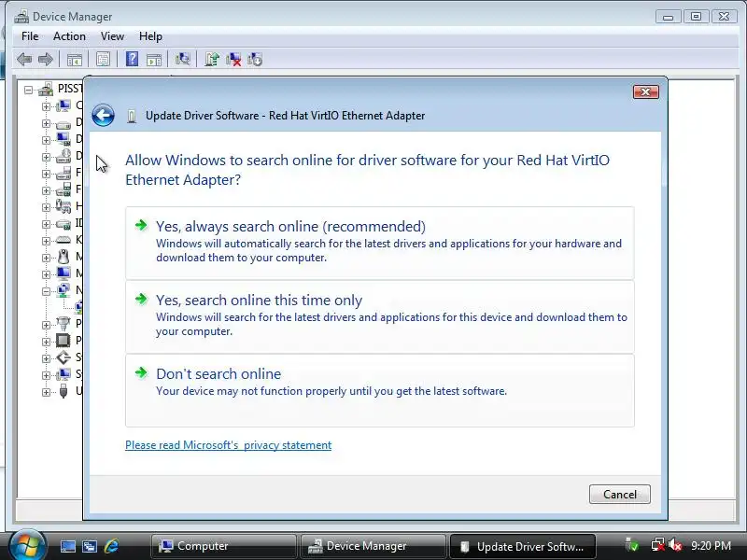The height and width of the screenshot is (560, 747).
Task: Open Properties via the toolbar sheet icon
Action: coord(103,60)
